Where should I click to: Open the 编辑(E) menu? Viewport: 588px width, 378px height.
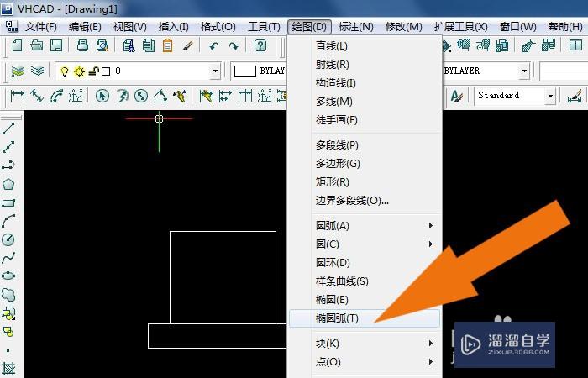85,27
